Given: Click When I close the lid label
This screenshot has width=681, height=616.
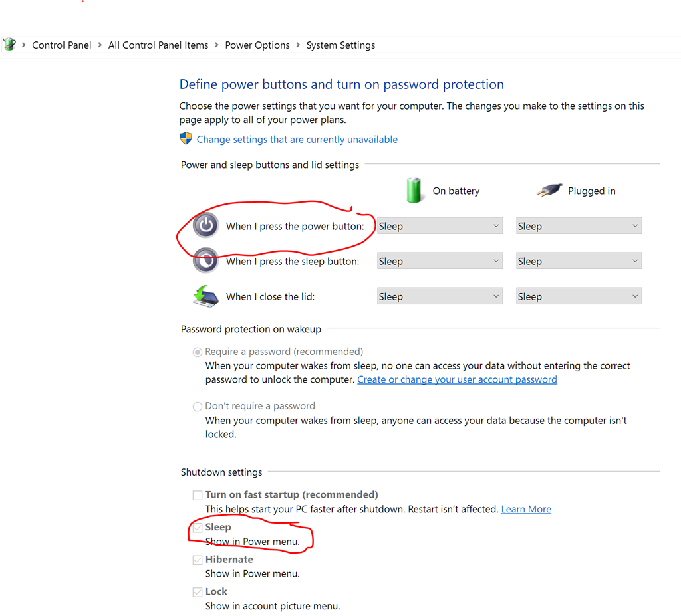Looking at the screenshot, I should 270,296.
